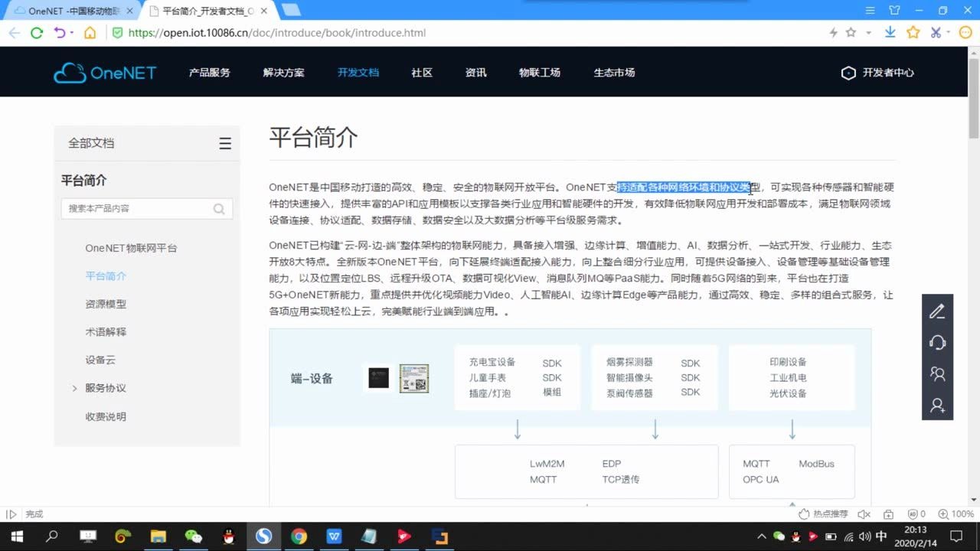Open the 解决方案 nav menu

283,73
